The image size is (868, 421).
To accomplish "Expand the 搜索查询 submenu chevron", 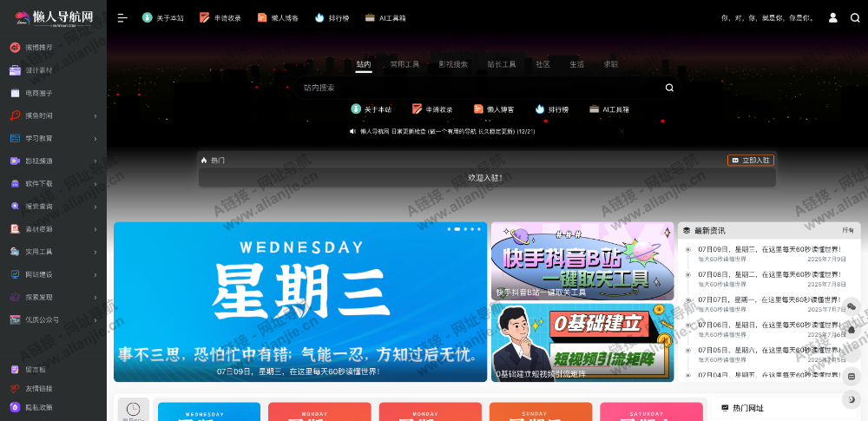I will pos(95,206).
